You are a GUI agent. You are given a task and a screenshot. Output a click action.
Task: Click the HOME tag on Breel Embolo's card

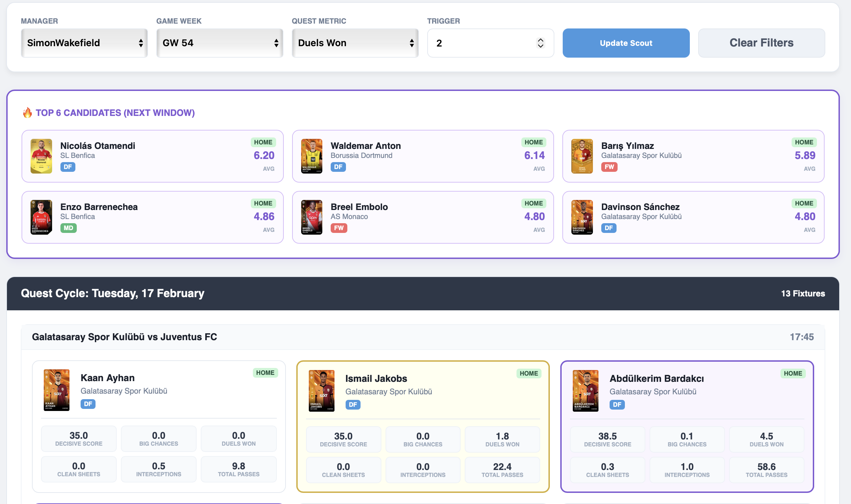pyautogui.click(x=534, y=203)
